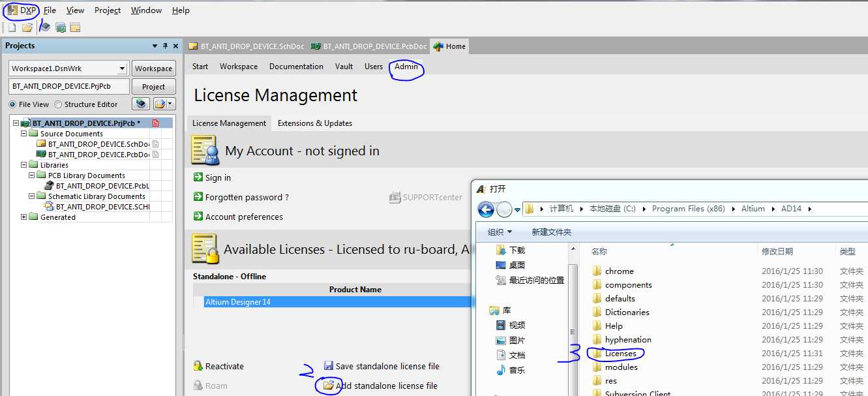Open the Project menu
Viewport: 868px width, 396px height.
[108, 10]
